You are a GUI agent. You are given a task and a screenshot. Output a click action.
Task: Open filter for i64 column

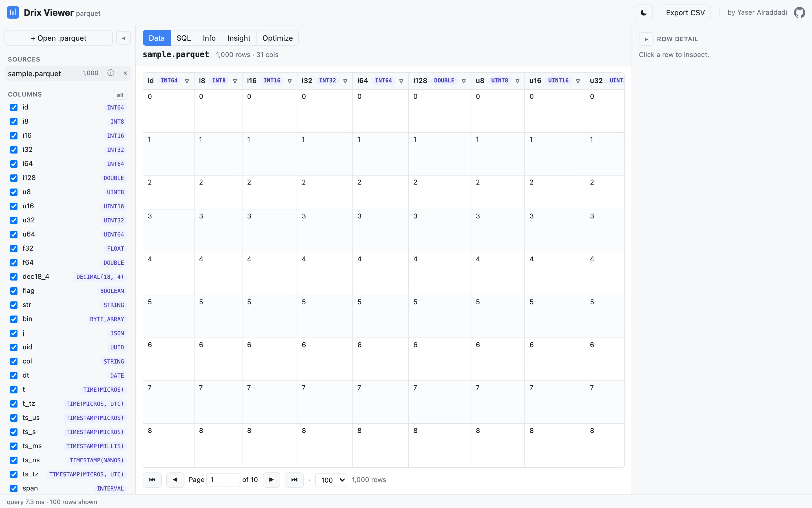tap(401, 81)
